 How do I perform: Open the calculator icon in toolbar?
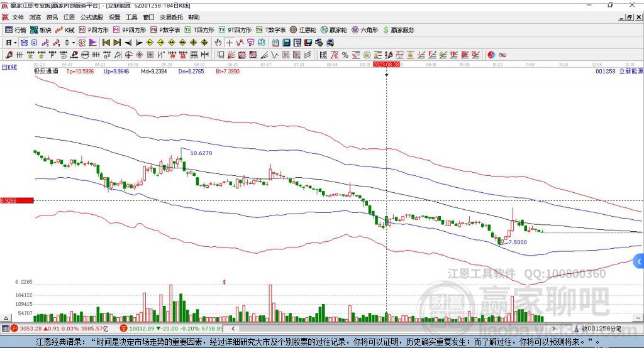pos(286,43)
